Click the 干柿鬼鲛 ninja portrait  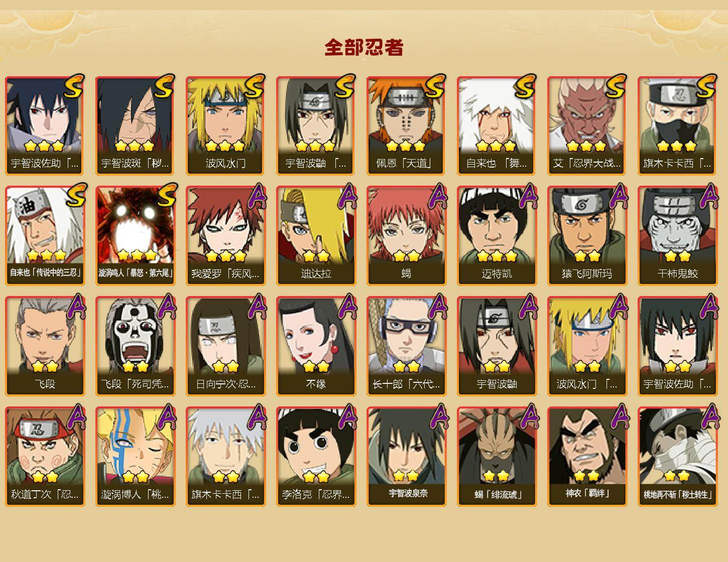[x=677, y=236]
